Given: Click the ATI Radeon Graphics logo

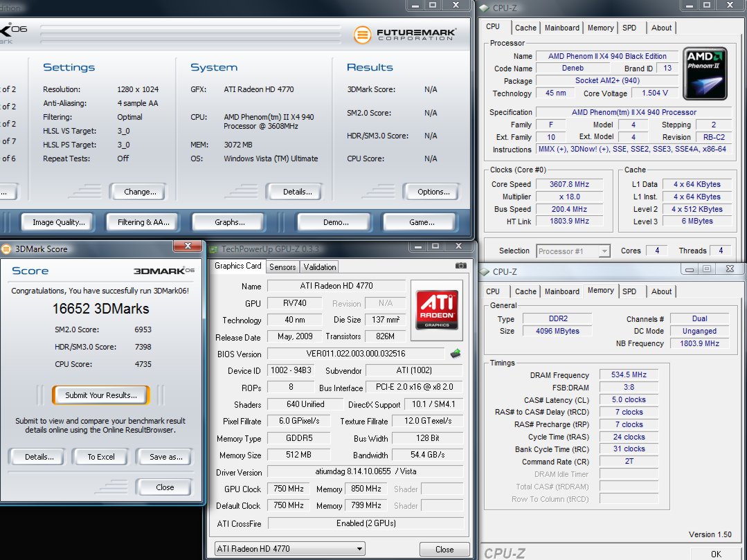Looking at the screenshot, I should pyautogui.click(x=437, y=309).
